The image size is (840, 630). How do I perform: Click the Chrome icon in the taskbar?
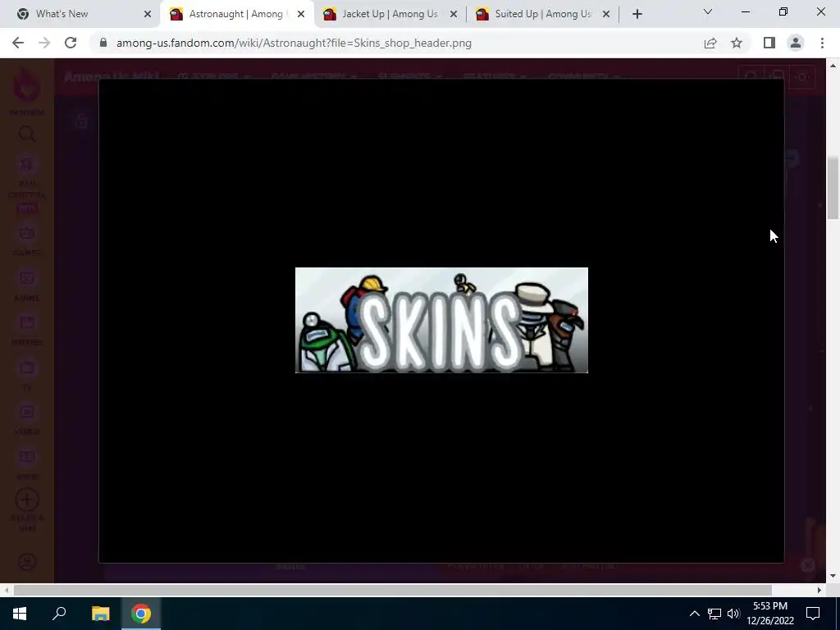(141, 614)
